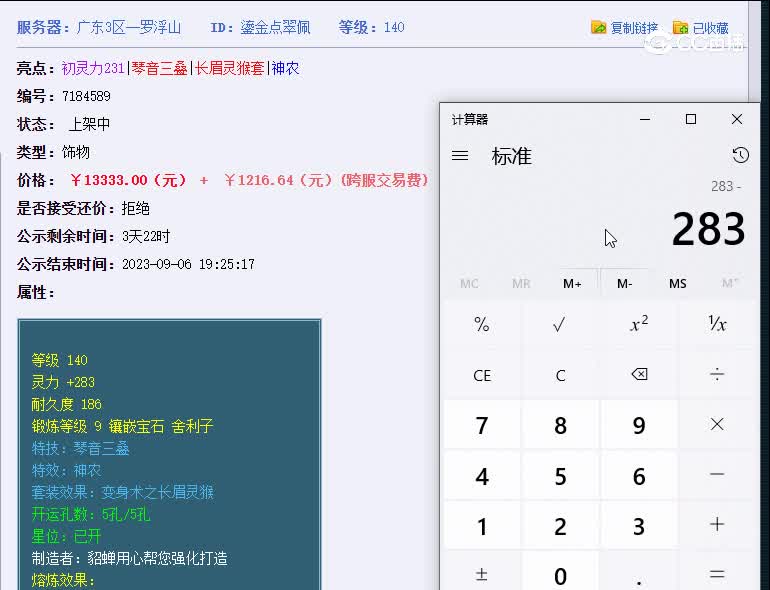Screen dimensions: 770x590
Task: Click digit 9 on calculator
Action: (639, 424)
